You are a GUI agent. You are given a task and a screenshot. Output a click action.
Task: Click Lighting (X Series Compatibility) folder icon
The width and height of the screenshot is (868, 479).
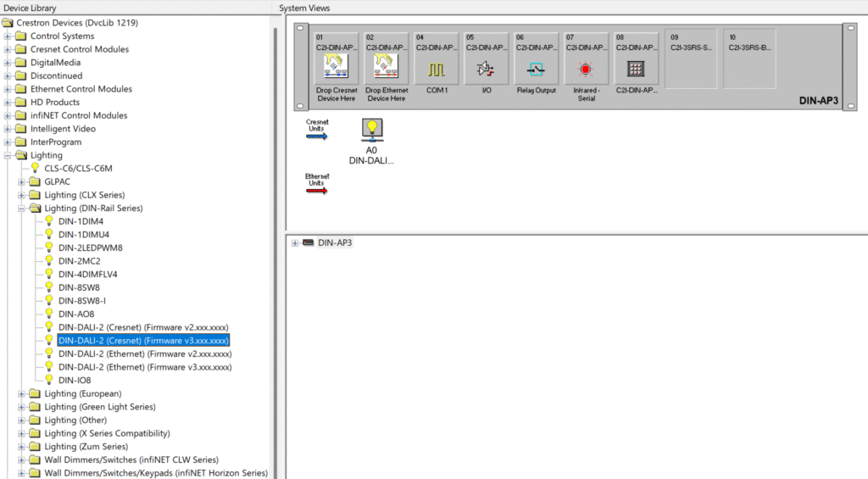click(x=35, y=433)
